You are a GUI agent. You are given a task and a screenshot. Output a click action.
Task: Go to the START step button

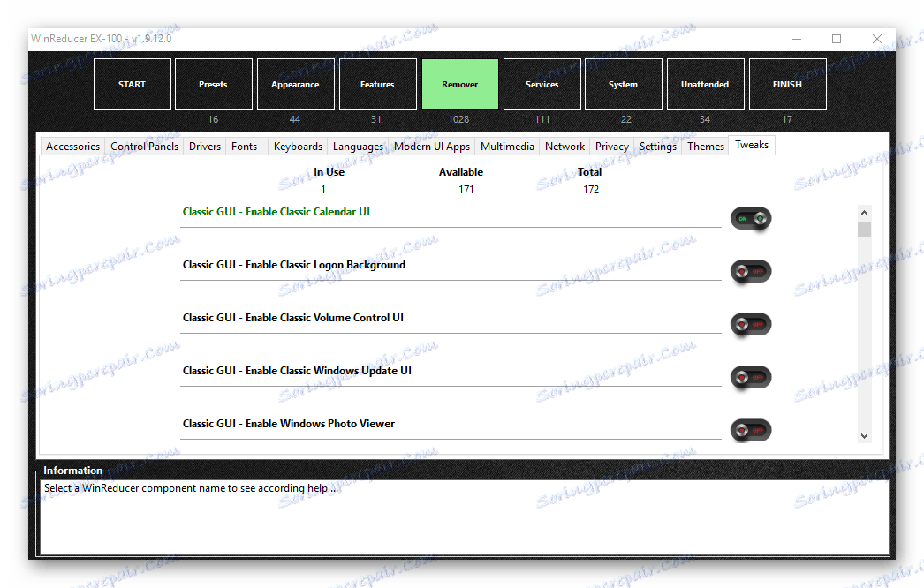coord(132,84)
